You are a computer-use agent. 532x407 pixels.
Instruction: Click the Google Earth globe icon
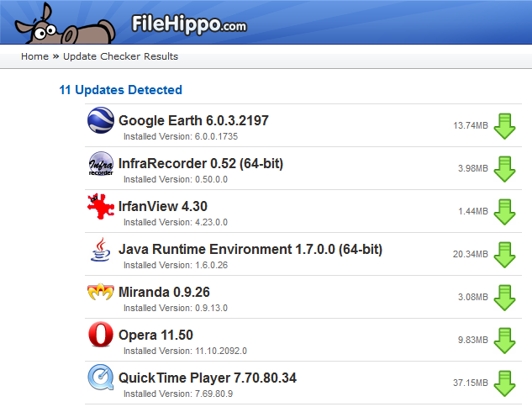click(100, 120)
